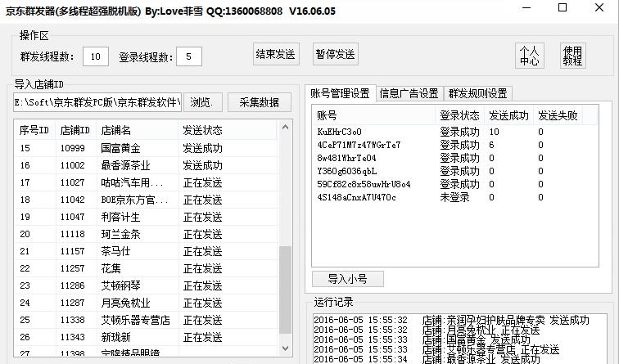
Task: Select the 账号管理设置 tab
Action: pyautogui.click(x=340, y=93)
